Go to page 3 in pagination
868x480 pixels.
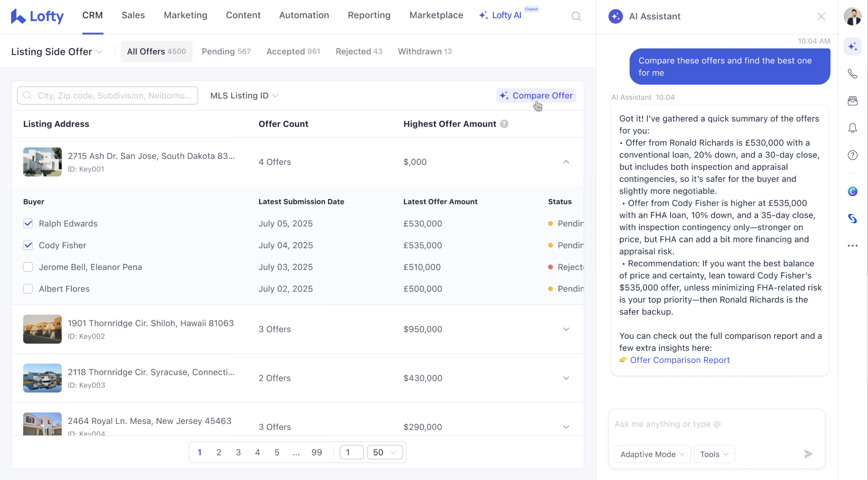pos(238,452)
